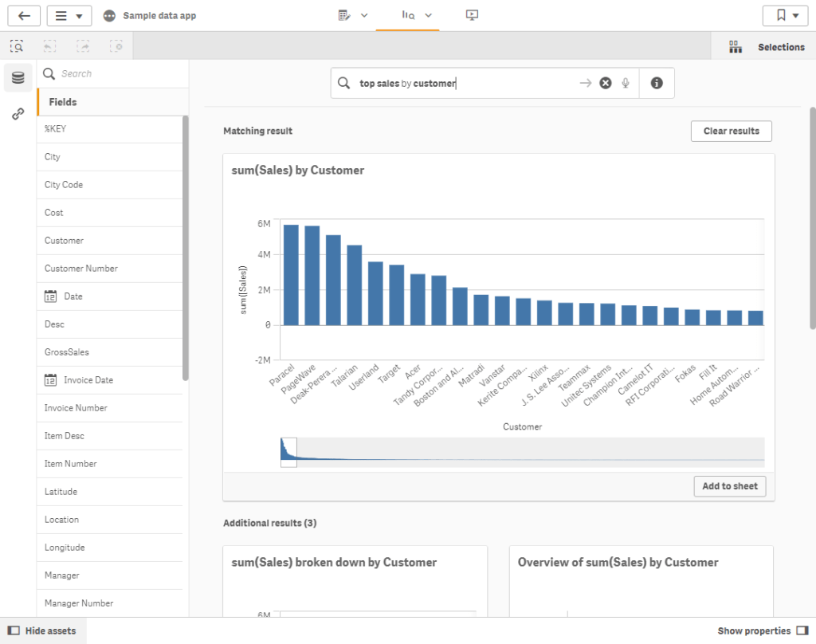Click the chart mini-map range slider handle
The image size is (816, 644).
tap(288, 452)
